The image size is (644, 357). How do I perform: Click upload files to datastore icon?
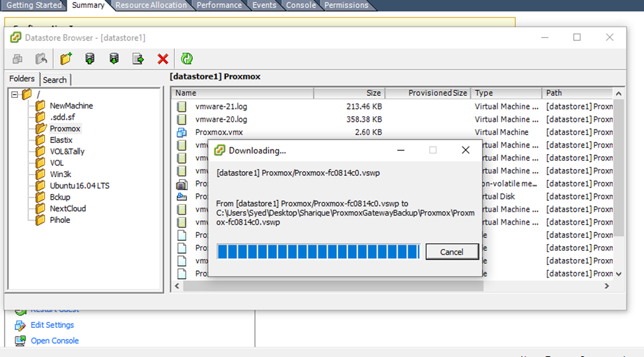pyautogui.click(x=90, y=59)
